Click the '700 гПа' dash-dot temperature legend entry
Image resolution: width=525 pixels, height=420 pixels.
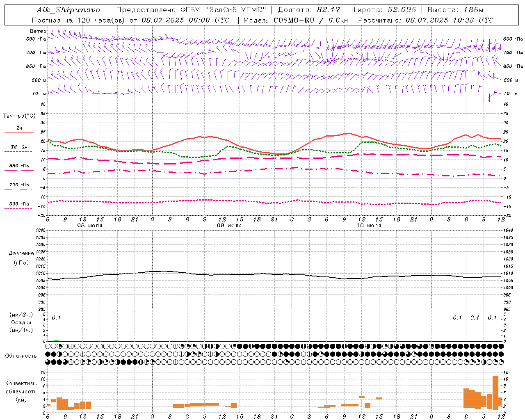(x=19, y=185)
